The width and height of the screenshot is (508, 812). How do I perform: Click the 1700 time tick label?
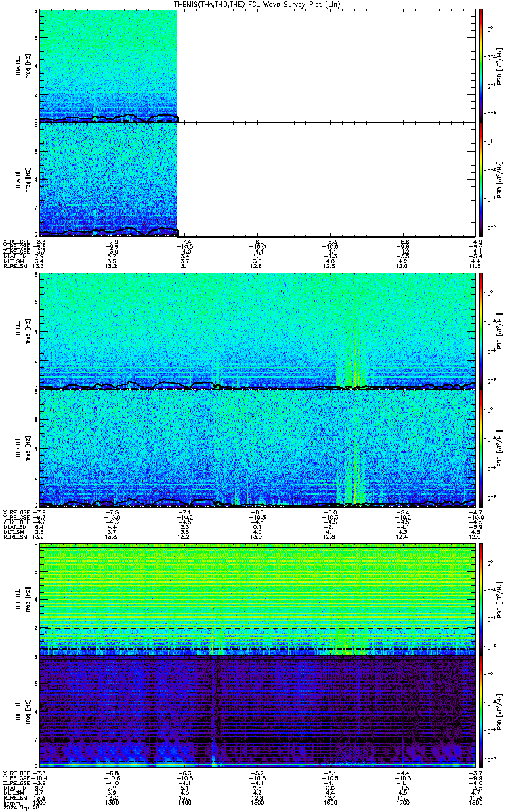(x=403, y=801)
